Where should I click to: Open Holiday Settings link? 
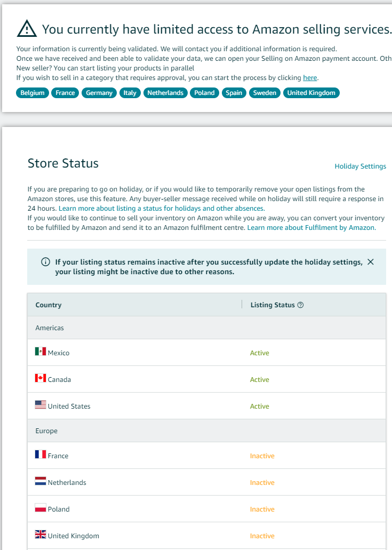pos(360,166)
